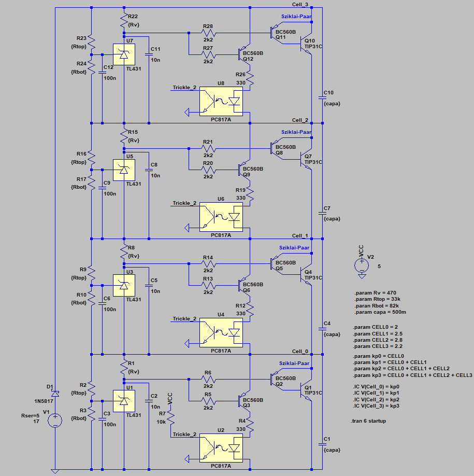
Task: Click the D1 1N5817 Schottky diode
Action: pyautogui.click(x=55, y=394)
